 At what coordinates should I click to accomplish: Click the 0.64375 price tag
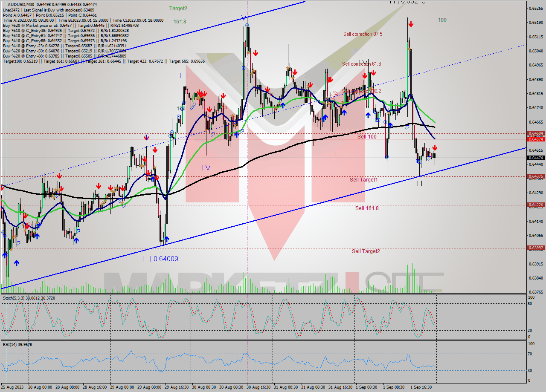coord(536,176)
